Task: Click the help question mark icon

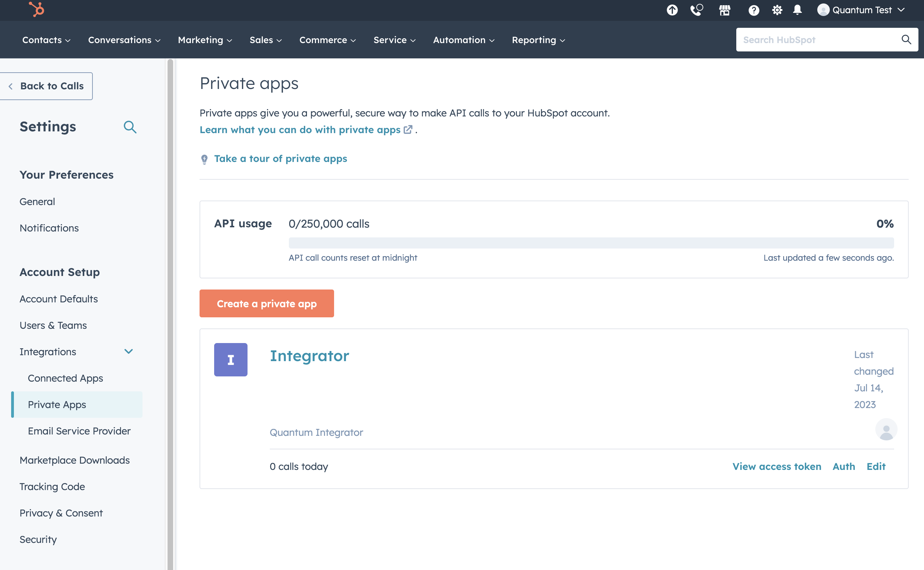Action: [x=753, y=10]
